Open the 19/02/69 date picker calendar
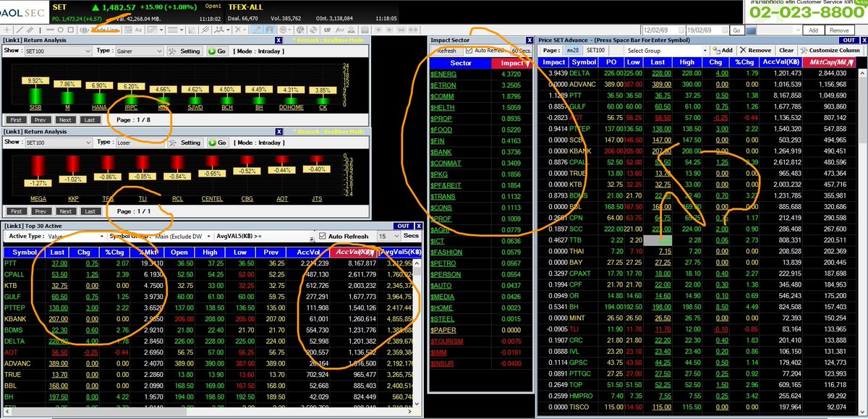 coord(723,30)
